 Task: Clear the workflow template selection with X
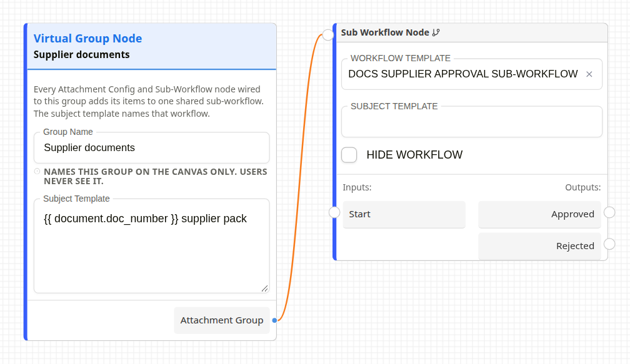pyautogui.click(x=589, y=74)
